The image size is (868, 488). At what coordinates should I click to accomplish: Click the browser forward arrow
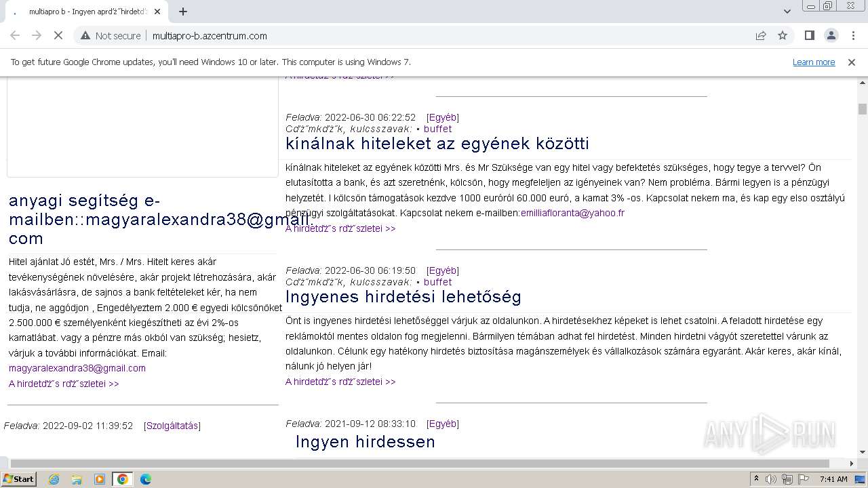37,36
